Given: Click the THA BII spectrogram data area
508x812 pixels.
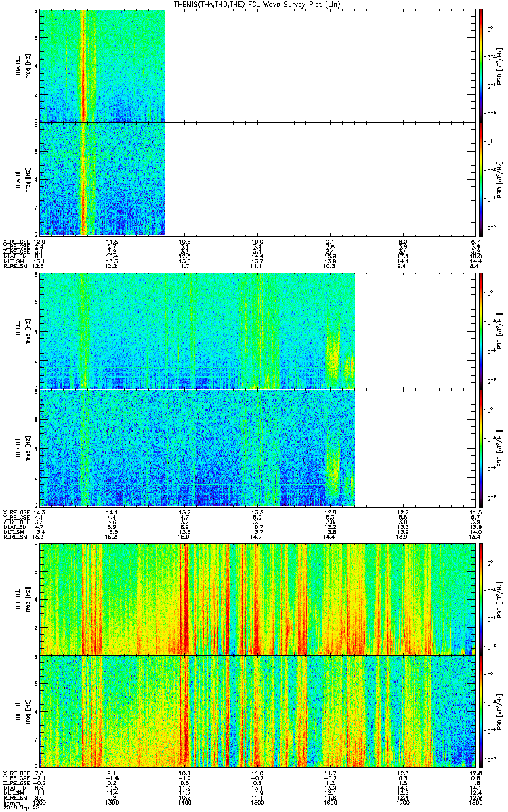Looking at the screenshot, I should click(x=102, y=179).
